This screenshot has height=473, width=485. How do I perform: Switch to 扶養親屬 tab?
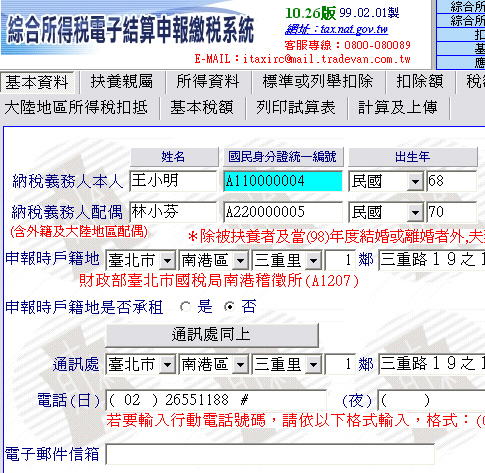[x=122, y=82]
